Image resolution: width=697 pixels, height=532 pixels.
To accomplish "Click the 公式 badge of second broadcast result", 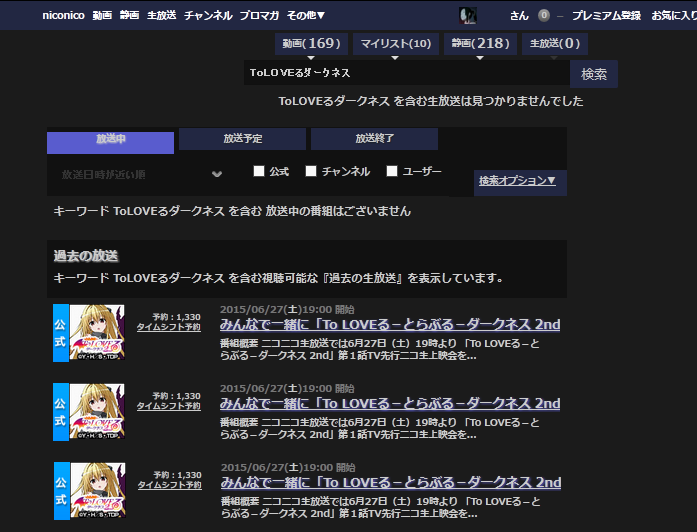I will point(61,412).
